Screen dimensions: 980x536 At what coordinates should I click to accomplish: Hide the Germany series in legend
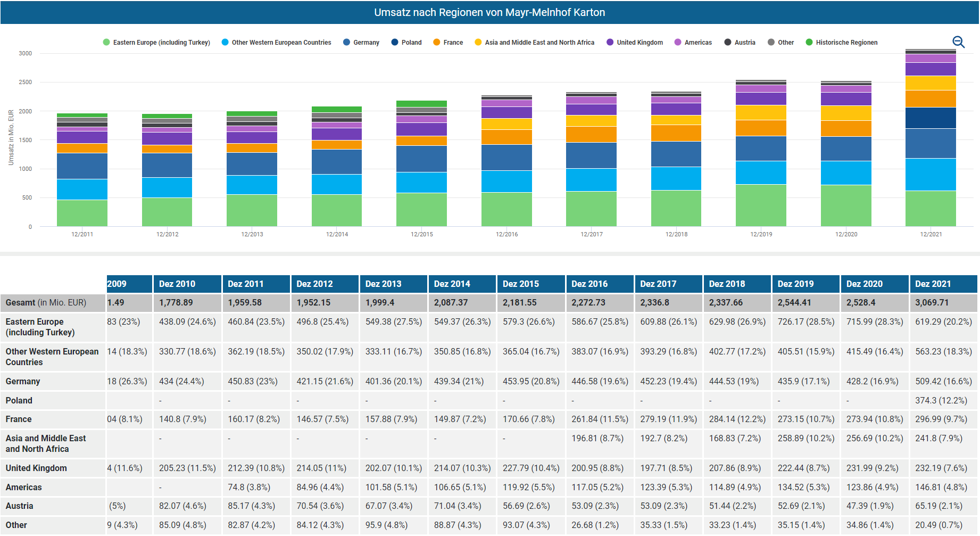click(361, 43)
